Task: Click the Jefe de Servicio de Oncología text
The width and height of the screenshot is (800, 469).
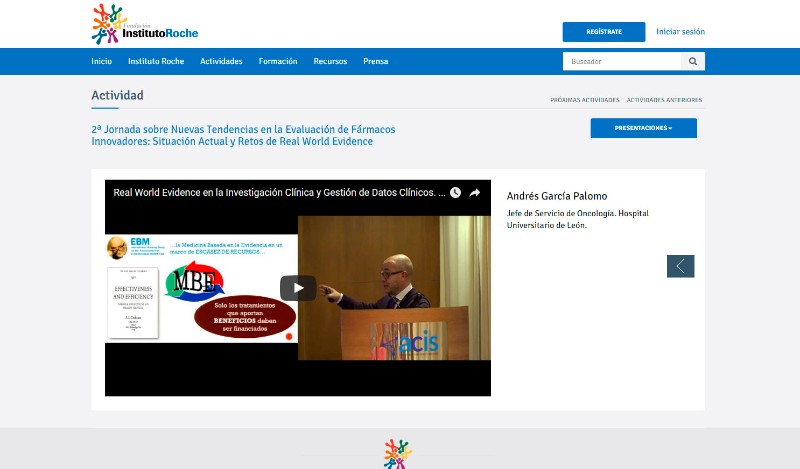Action: coord(578,219)
